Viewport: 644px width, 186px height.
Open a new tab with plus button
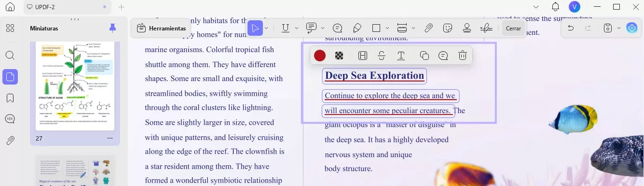click(x=122, y=7)
